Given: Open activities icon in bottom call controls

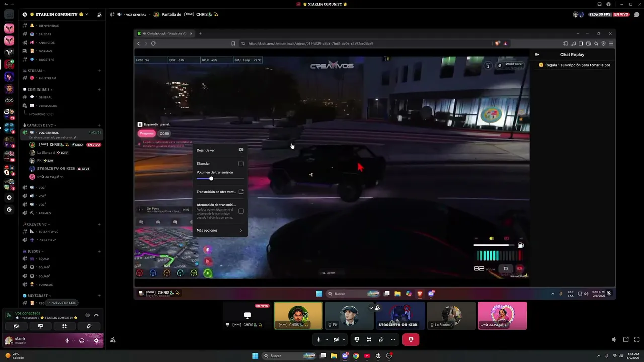Looking at the screenshot, I should pyautogui.click(x=369, y=340).
